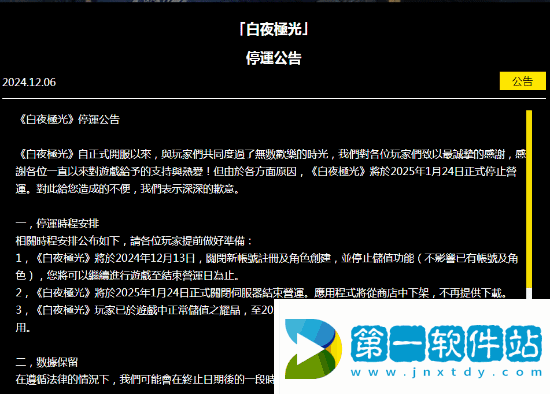Image resolution: width=550 pixels, height=394 pixels.
Task: Click the yellow vertical scrollbar thumb
Action: coord(529,199)
